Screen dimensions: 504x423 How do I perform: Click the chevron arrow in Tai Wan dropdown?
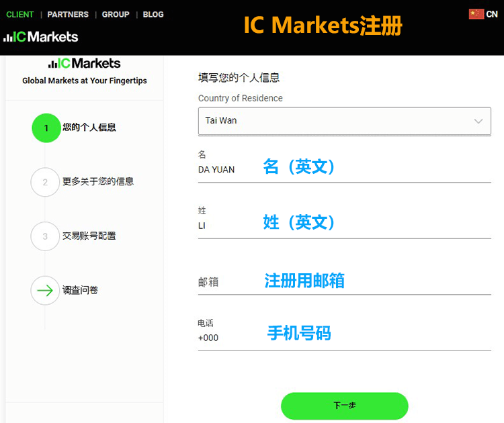478,121
